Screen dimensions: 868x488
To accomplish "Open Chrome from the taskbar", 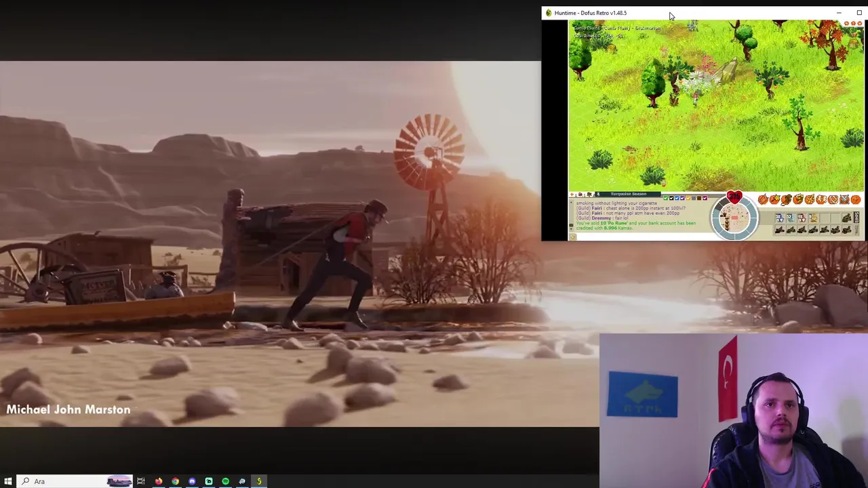I will click(175, 481).
